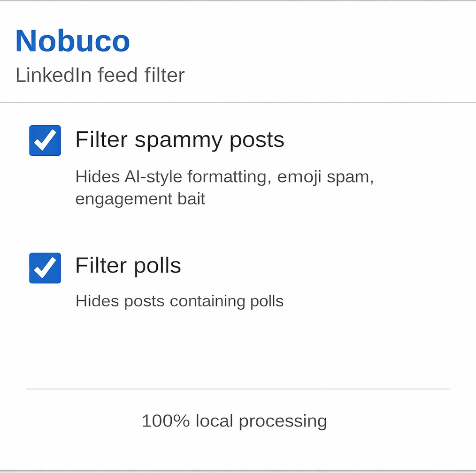476x473 pixels.
Task: Click the Filter polls label text
Action: (128, 265)
